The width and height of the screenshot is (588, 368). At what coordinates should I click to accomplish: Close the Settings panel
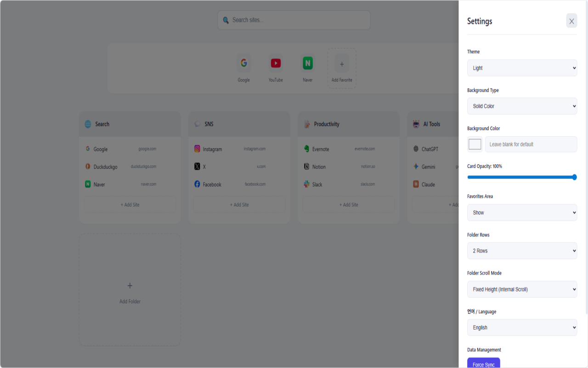pyautogui.click(x=571, y=21)
